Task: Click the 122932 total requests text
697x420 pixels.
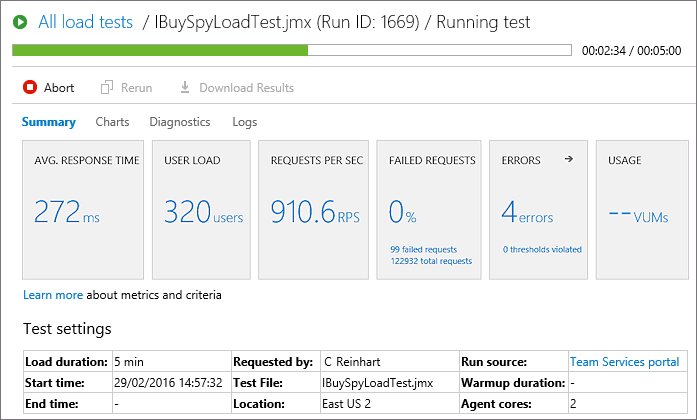Action: [x=431, y=261]
